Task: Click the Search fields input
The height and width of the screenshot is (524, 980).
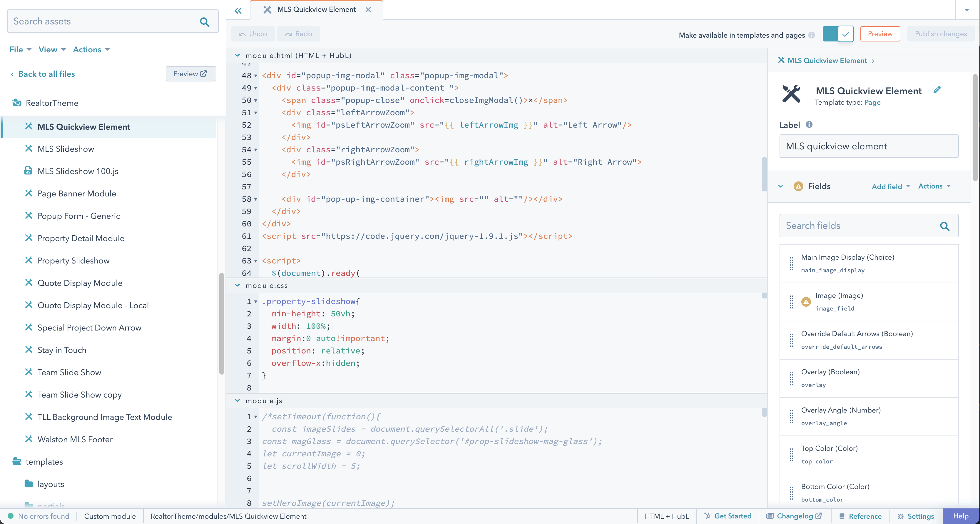Action: 869,226
